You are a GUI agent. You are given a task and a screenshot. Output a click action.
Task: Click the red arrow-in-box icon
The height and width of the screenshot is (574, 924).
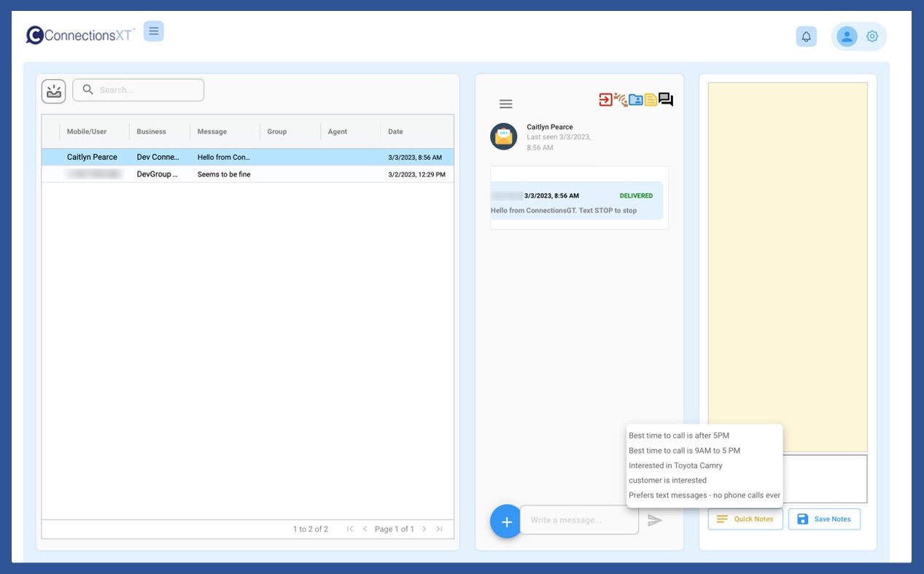point(605,100)
